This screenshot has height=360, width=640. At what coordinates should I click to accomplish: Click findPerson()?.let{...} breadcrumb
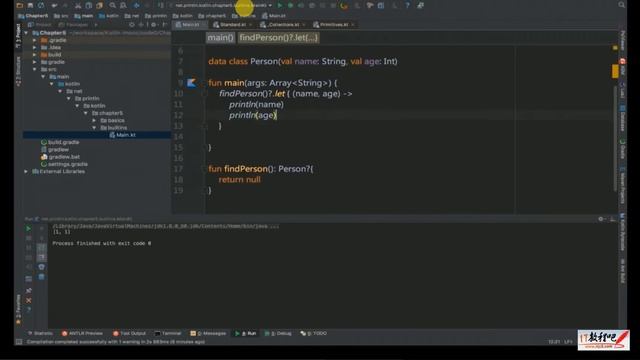[278, 38]
